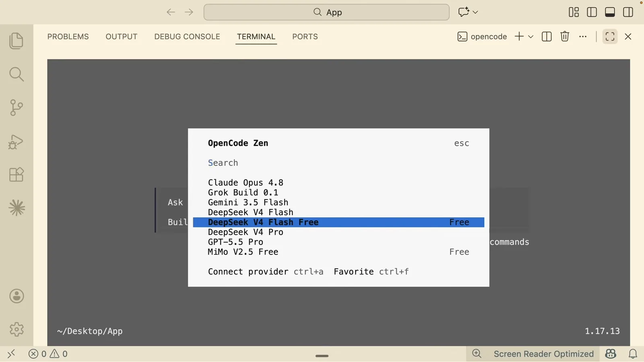644x362 pixels.
Task: Open the Customize Layout icon
Action: click(x=574, y=12)
